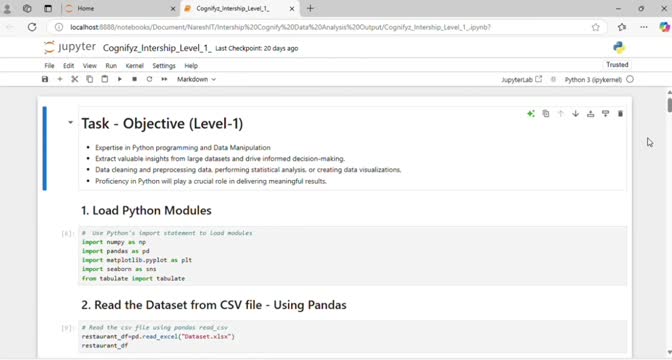The height and width of the screenshot is (360, 672).
Task: Move the cell down with arrow icon
Action: pyautogui.click(x=576, y=114)
